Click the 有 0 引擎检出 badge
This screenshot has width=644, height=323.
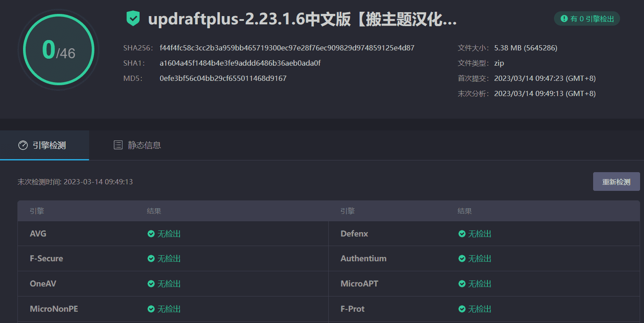[x=587, y=19]
